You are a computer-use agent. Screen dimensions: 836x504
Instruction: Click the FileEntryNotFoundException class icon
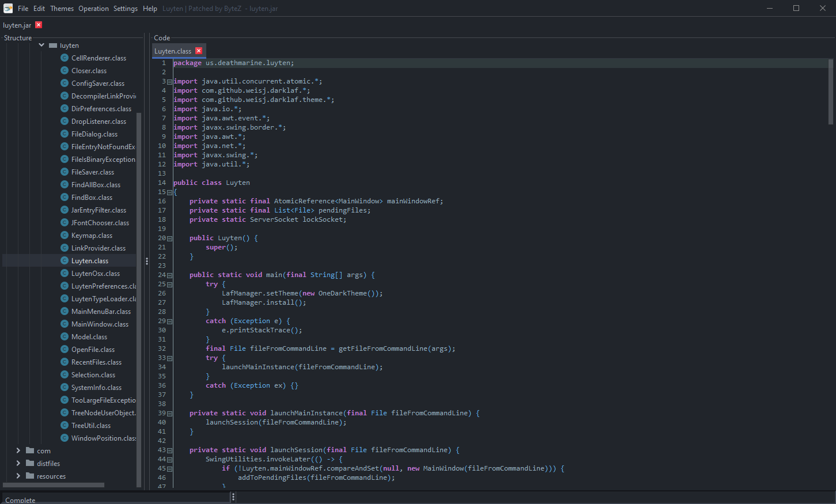pyautogui.click(x=65, y=146)
